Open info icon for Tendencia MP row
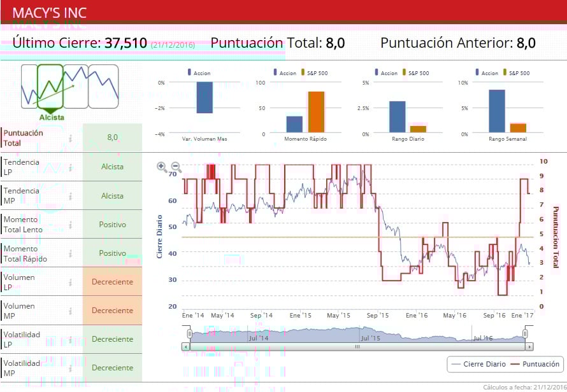567x392 pixels. point(71,196)
